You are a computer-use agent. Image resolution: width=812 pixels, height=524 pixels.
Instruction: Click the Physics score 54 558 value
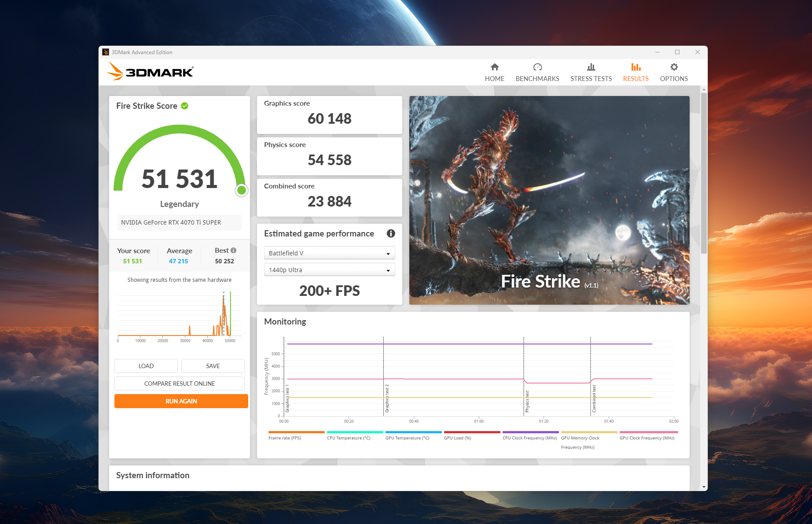(329, 160)
